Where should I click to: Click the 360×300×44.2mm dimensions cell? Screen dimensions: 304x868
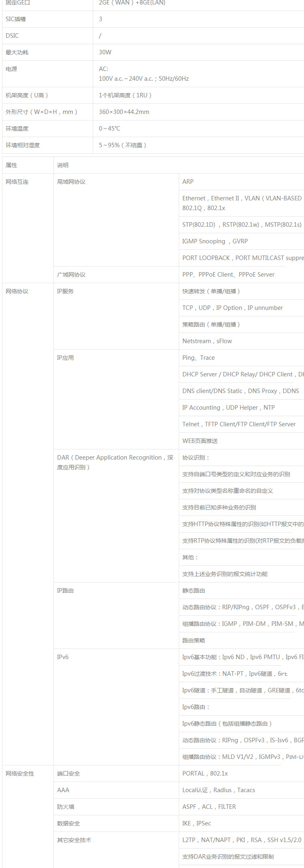pos(124,112)
